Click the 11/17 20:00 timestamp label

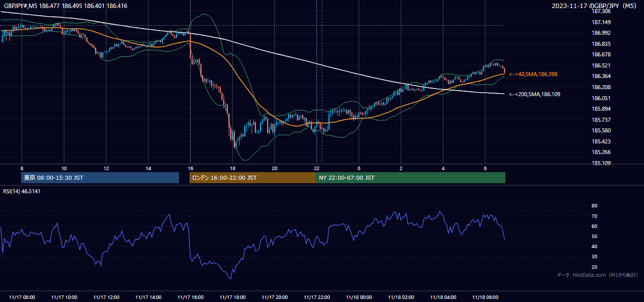click(x=275, y=297)
